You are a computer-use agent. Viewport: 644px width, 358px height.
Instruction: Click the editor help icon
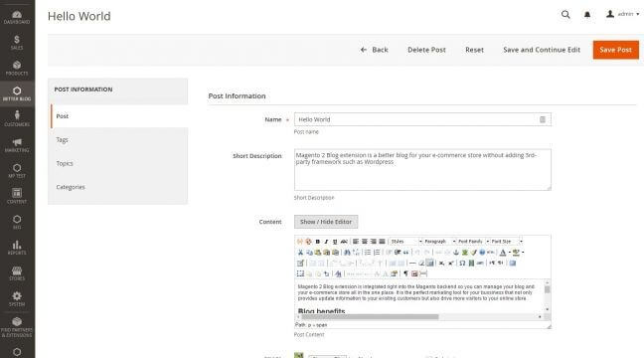482,252
